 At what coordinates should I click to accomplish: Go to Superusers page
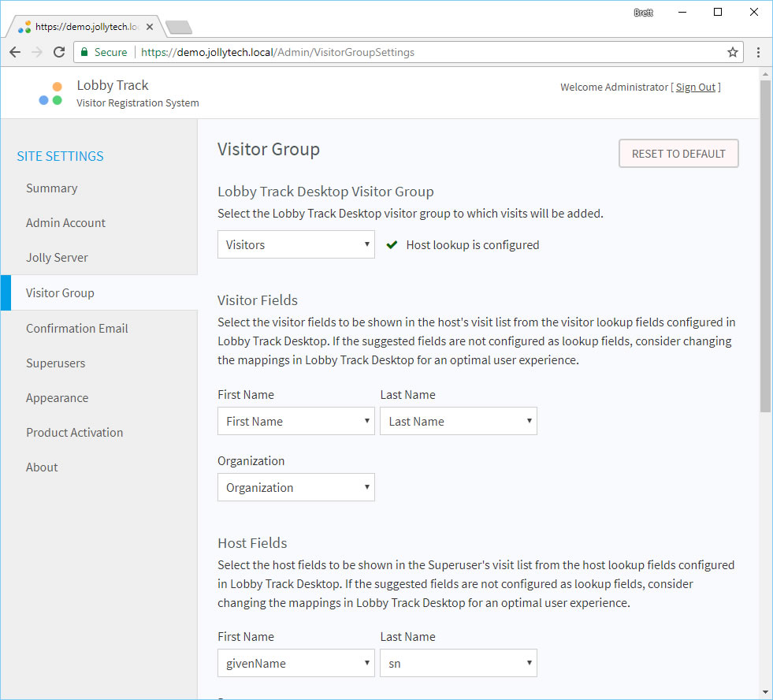pyautogui.click(x=56, y=363)
